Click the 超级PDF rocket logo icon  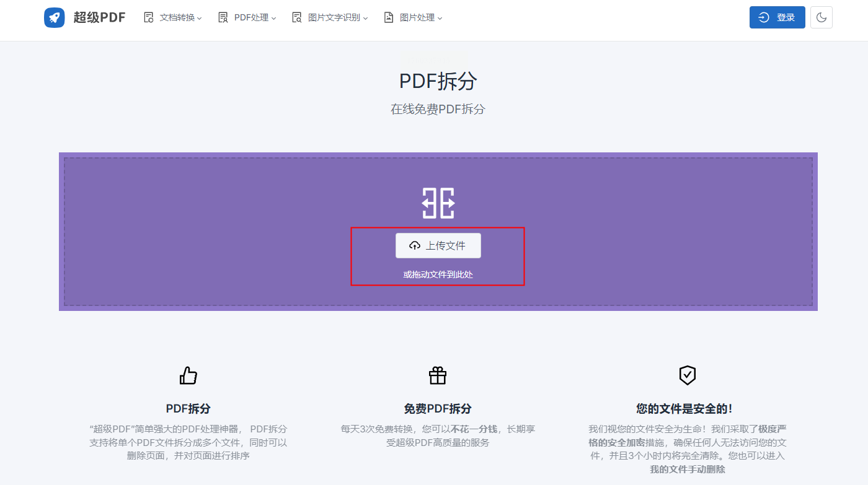(55, 17)
